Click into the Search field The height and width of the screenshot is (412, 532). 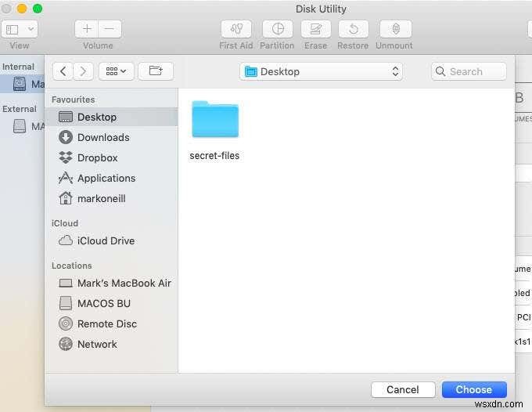click(469, 71)
